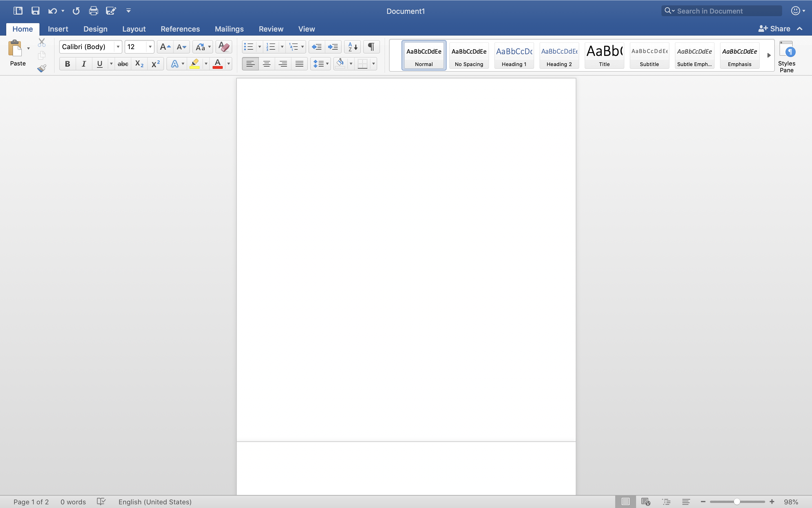The width and height of the screenshot is (812, 508).
Task: Expand the styles gallery arrow
Action: click(769, 55)
